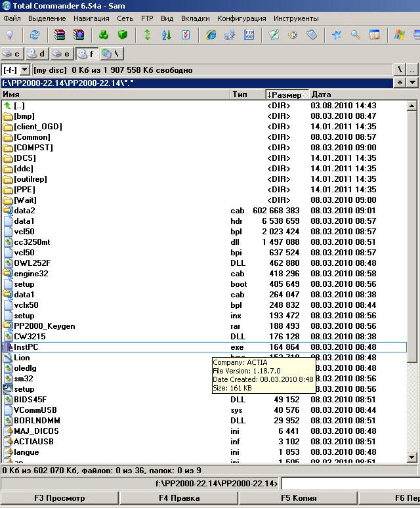Open the Инструменты menu

coord(296,18)
